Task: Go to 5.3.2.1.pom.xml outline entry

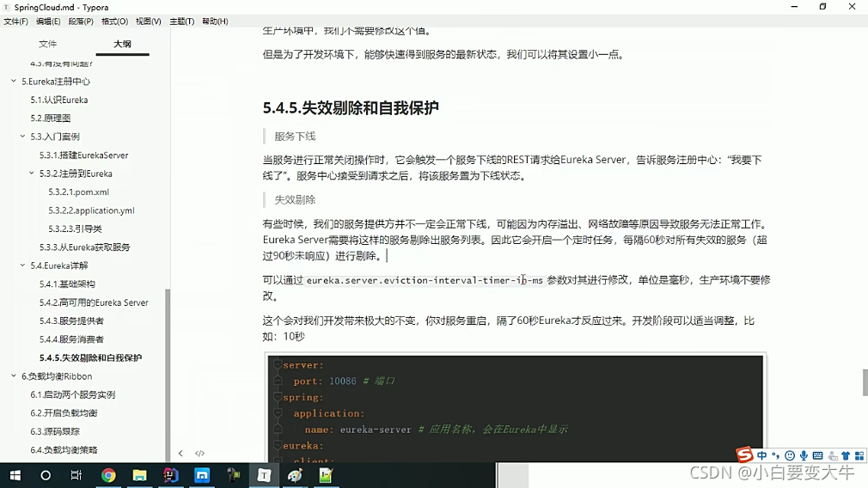Action: click(78, 192)
